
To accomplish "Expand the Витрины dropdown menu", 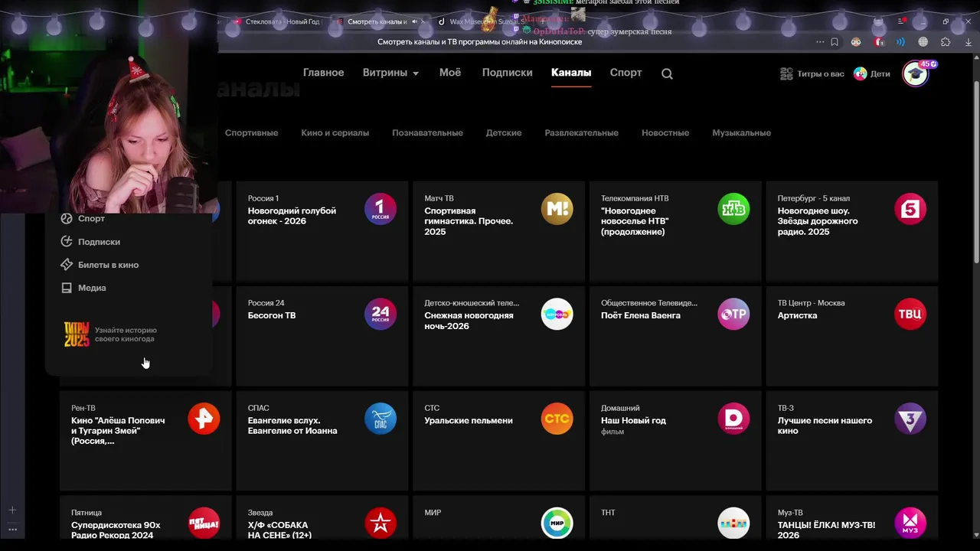I will (x=390, y=73).
